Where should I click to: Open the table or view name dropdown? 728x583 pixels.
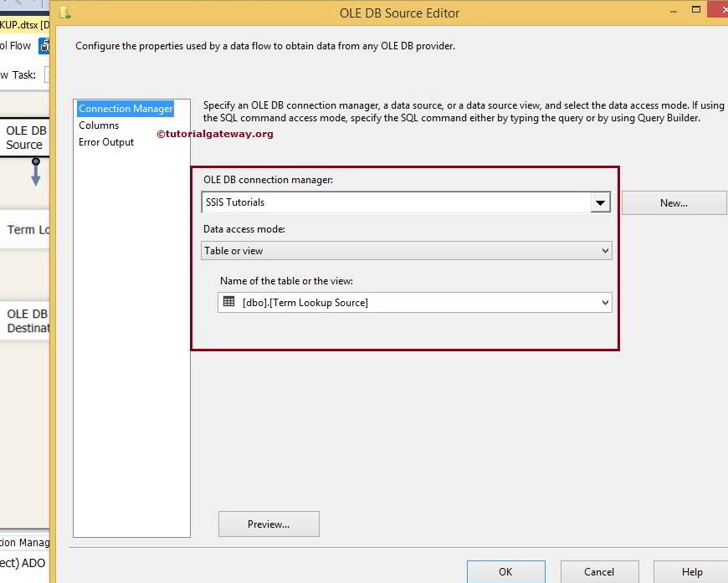click(x=604, y=302)
